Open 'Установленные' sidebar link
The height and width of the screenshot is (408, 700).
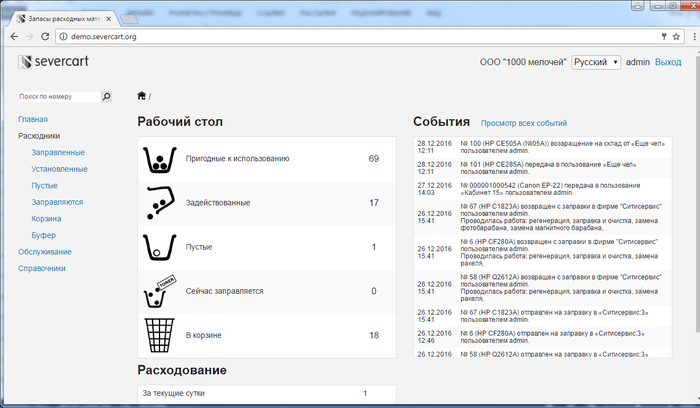pyautogui.click(x=59, y=169)
